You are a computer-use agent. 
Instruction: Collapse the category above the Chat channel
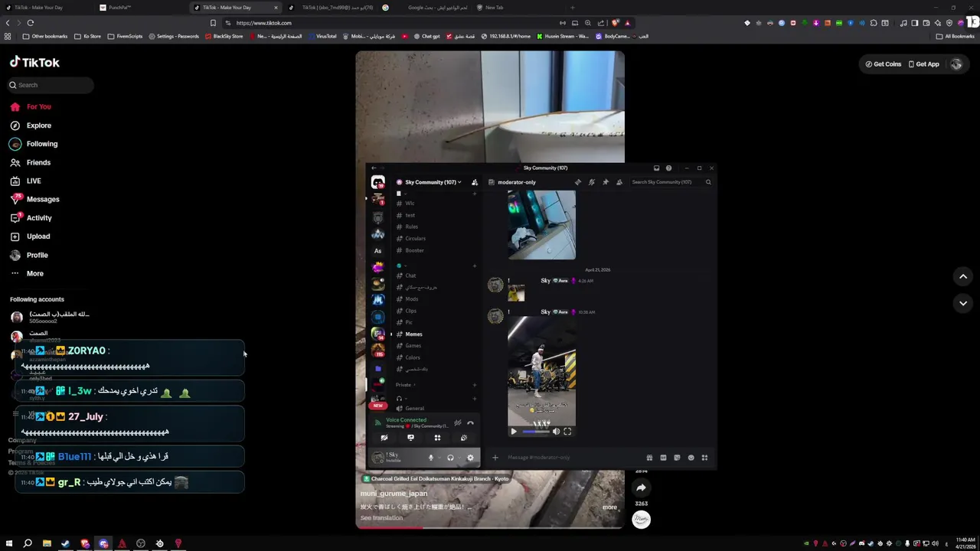point(401,266)
